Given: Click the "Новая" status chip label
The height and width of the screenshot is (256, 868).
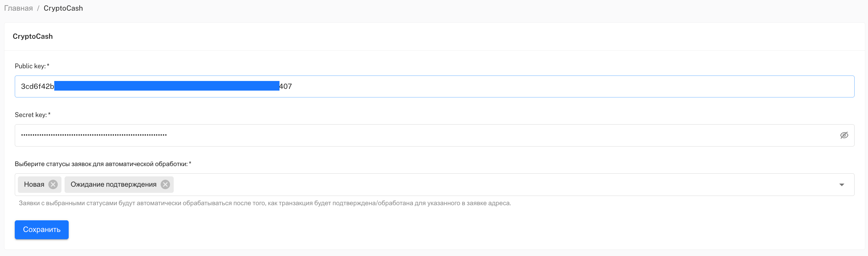Looking at the screenshot, I should pyautogui.click(x=34, y=185).
